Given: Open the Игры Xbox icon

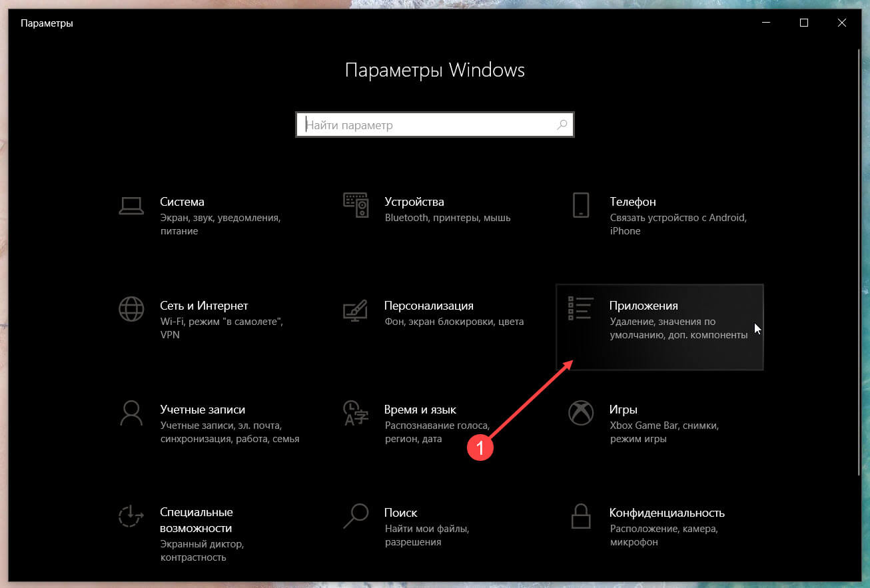Looking at the screenshot, I should pos(581,413).
